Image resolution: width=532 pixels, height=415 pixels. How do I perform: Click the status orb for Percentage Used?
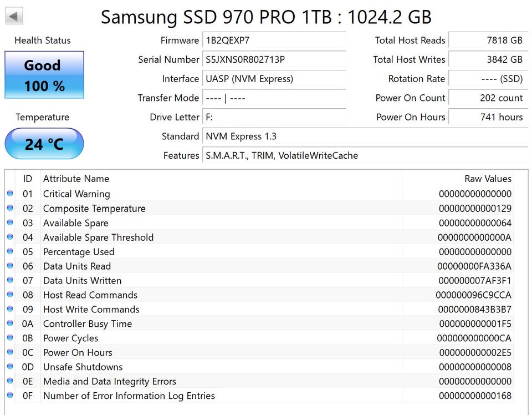pos(10,251)
